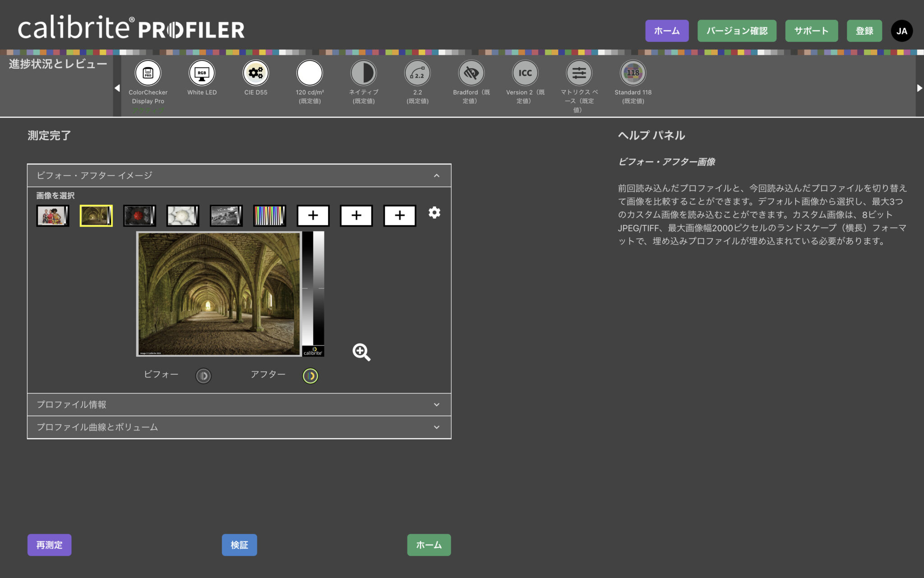Open the 120 cd/m² luminance step icon
Image resolution: width=924 pixels, height=578 pixels.
(310, 73)
